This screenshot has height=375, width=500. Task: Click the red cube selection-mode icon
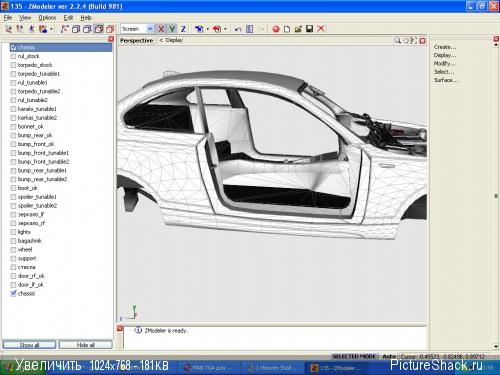click(110, 29)
